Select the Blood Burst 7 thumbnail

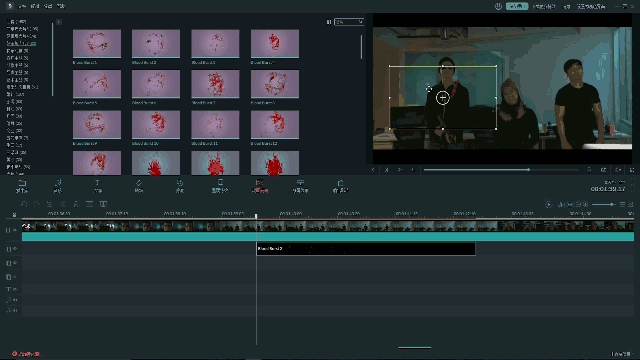215,84
